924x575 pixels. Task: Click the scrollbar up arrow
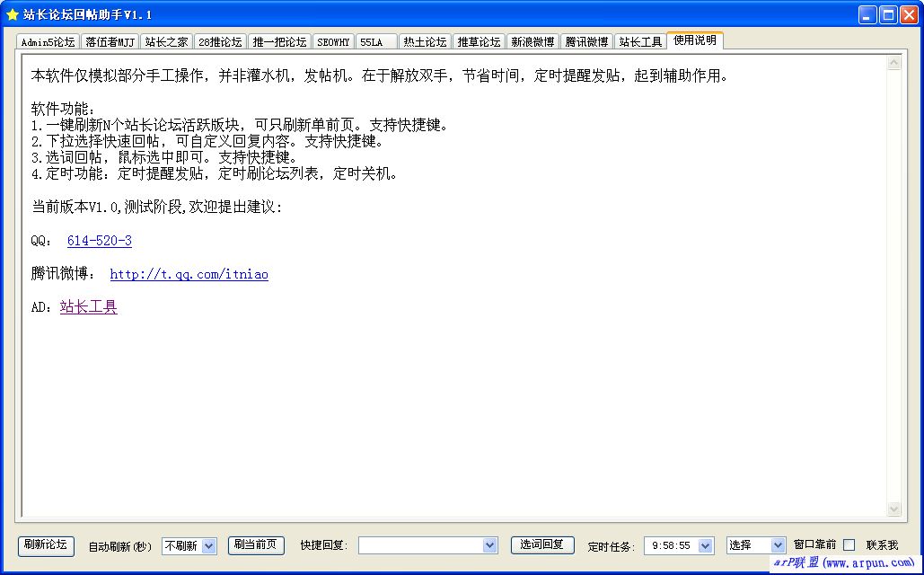coord(894,61)
